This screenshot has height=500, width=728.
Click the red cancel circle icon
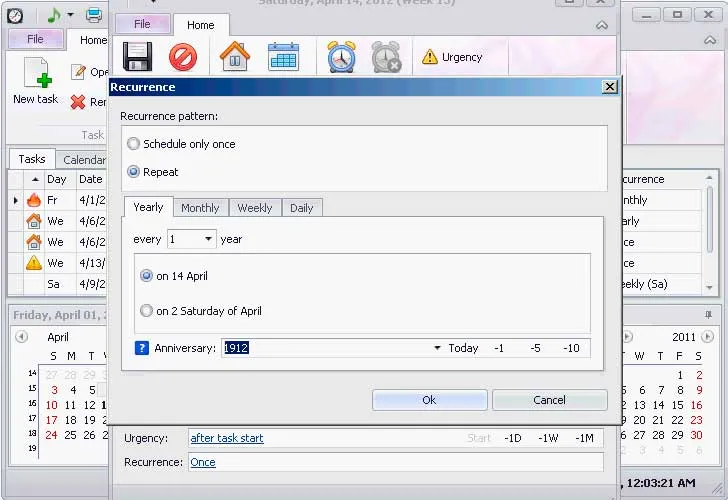point(183,57)
